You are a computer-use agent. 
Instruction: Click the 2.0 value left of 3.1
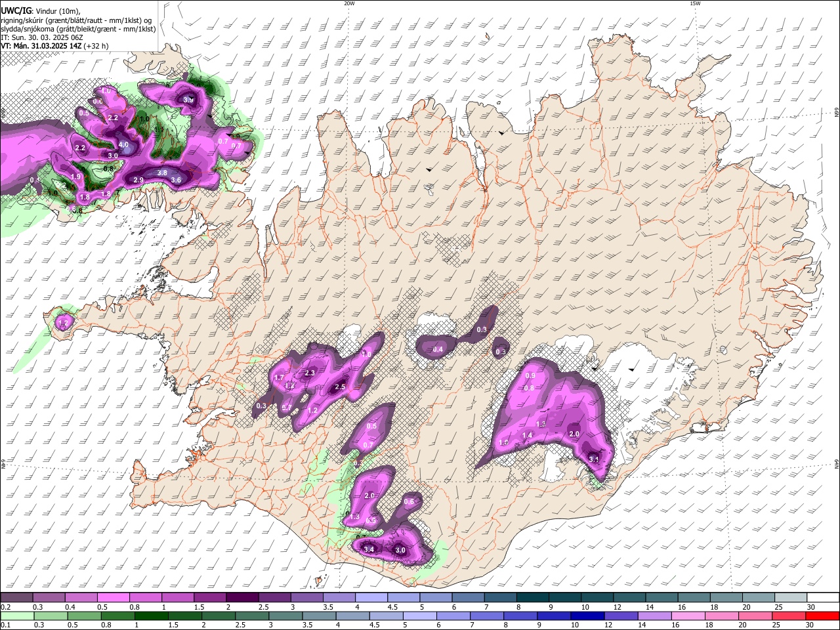(x=574, y=434)
